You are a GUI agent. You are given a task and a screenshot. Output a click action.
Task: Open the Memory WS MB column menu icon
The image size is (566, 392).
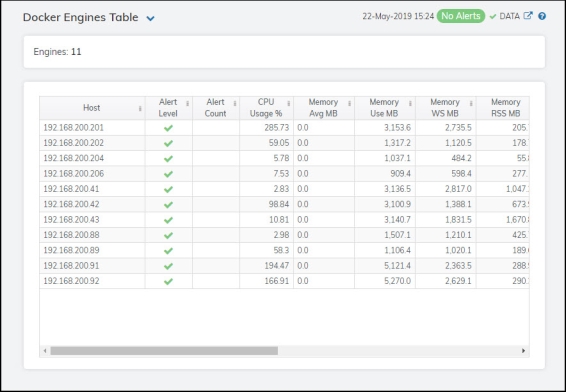coord(471,104)
